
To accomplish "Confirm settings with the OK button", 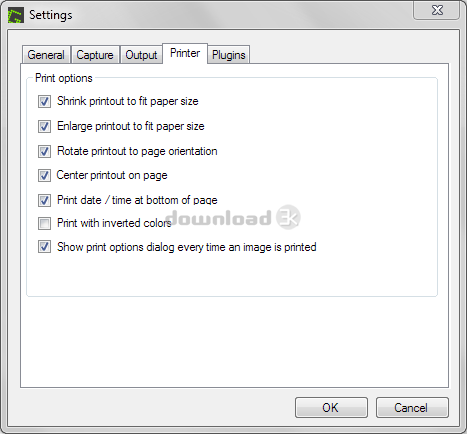I will pyautogui.click(x=331, y=407).
